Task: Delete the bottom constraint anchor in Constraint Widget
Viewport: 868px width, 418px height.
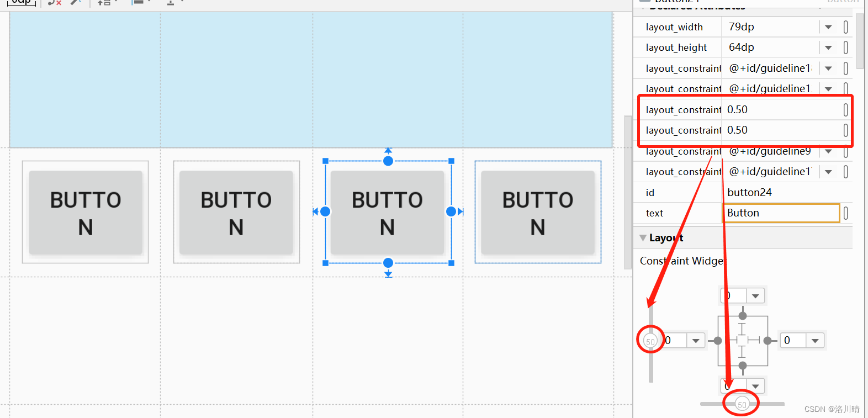Action: click(743, 366)
